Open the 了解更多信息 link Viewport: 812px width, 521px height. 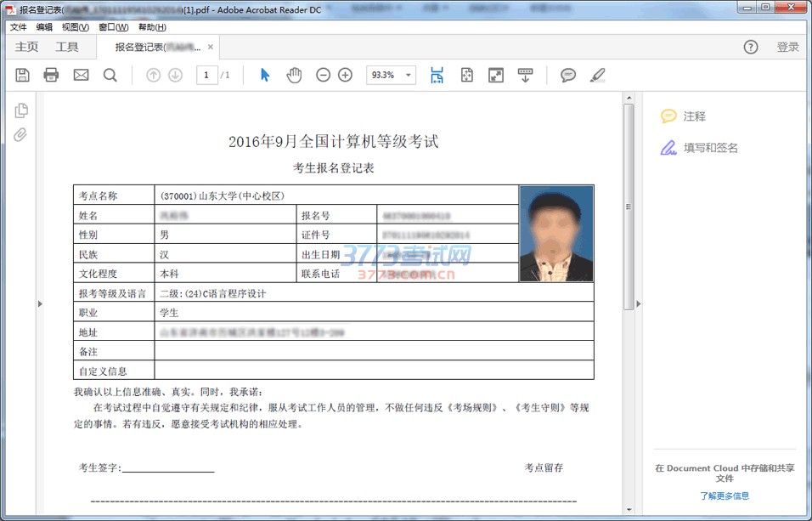click(x=725, y=496)
